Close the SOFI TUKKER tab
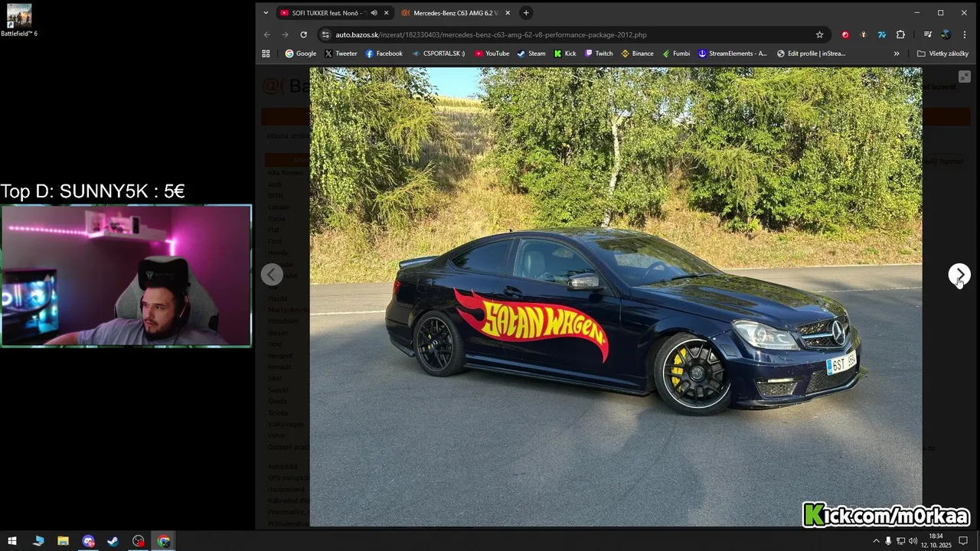Screen dimensions: 980x551 click(x=386, y=13)
